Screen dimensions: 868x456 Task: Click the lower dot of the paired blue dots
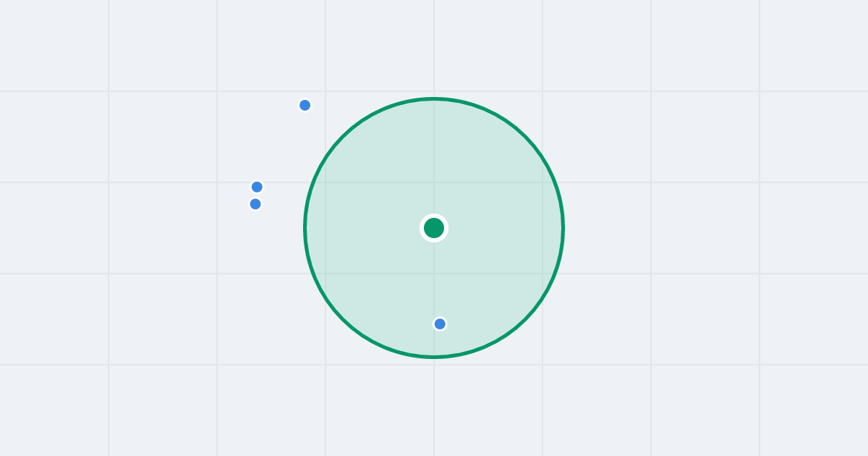coord(255,204)
